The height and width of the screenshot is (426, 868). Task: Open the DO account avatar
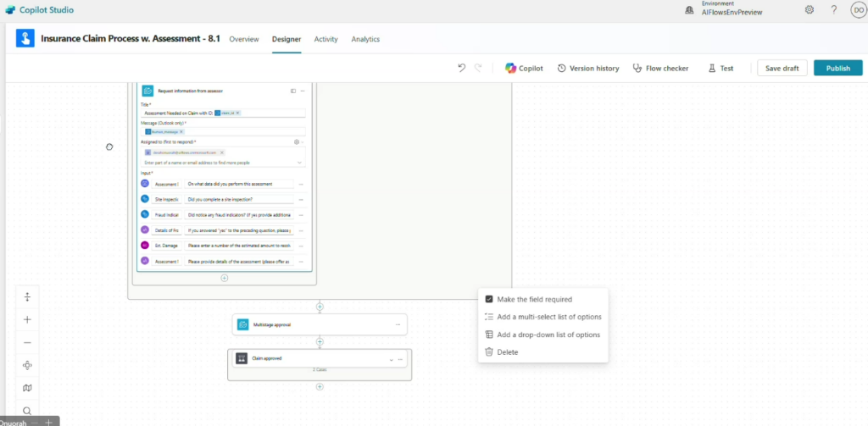[x=859, y=10]
